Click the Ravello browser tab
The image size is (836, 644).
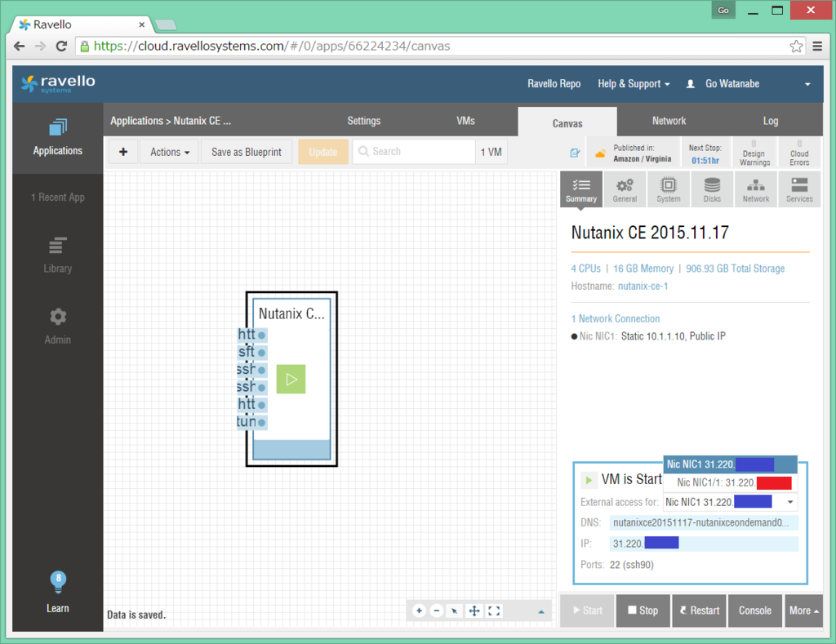tap(80, 24)
